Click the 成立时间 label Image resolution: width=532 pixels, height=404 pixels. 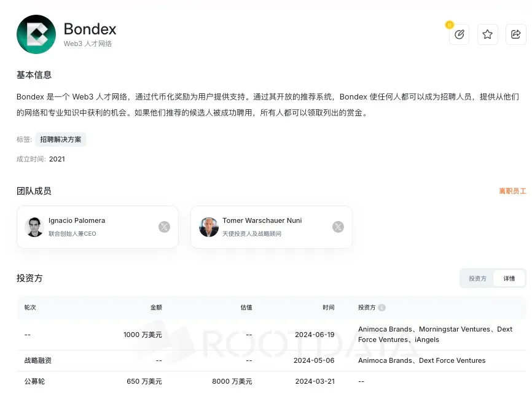click(31, 159)
